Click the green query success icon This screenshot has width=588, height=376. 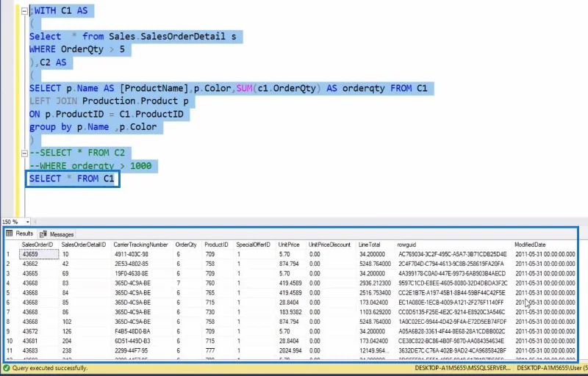point(7,368)
